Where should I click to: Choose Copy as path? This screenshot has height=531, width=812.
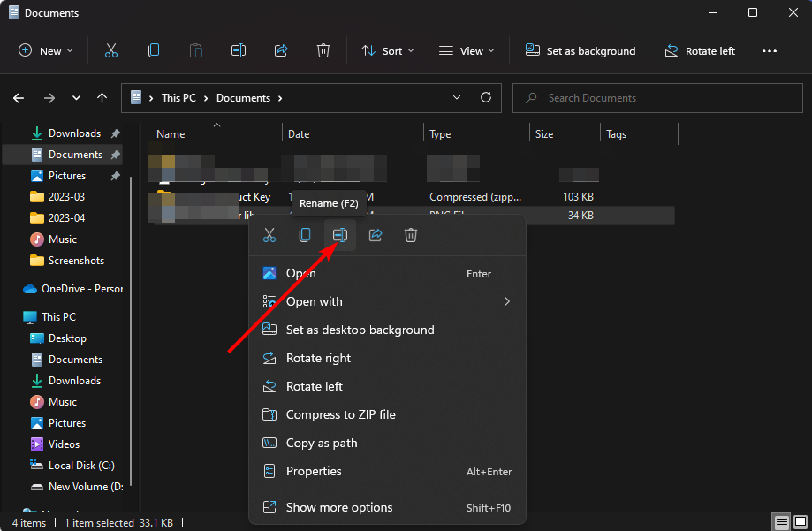pyautogui.click(x=387, y=443)
